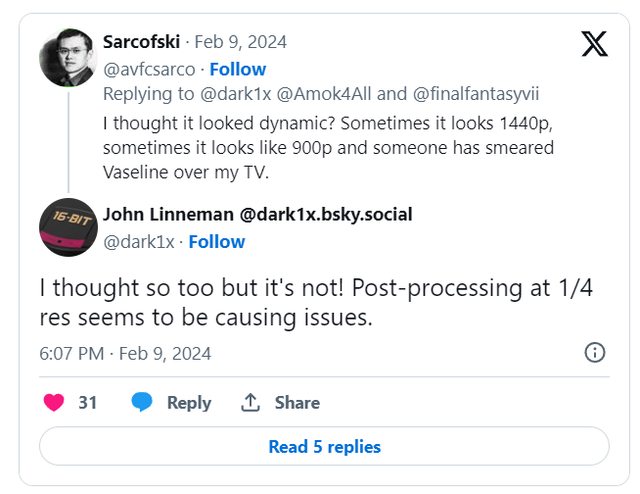Open the @avfcsarco handle link
640x494 pixels.
point(150,69)
